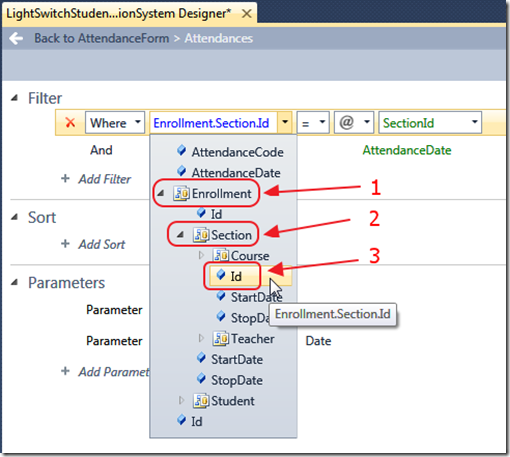Click the back arrow icon
Screen dimensions: 510x457
coord(16,39)
